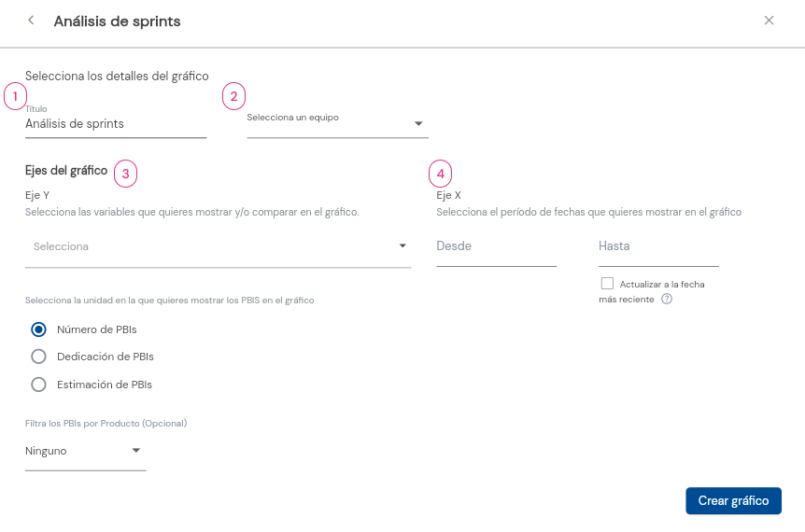
Task: Focus the Título text field
Action: [116, 121]
